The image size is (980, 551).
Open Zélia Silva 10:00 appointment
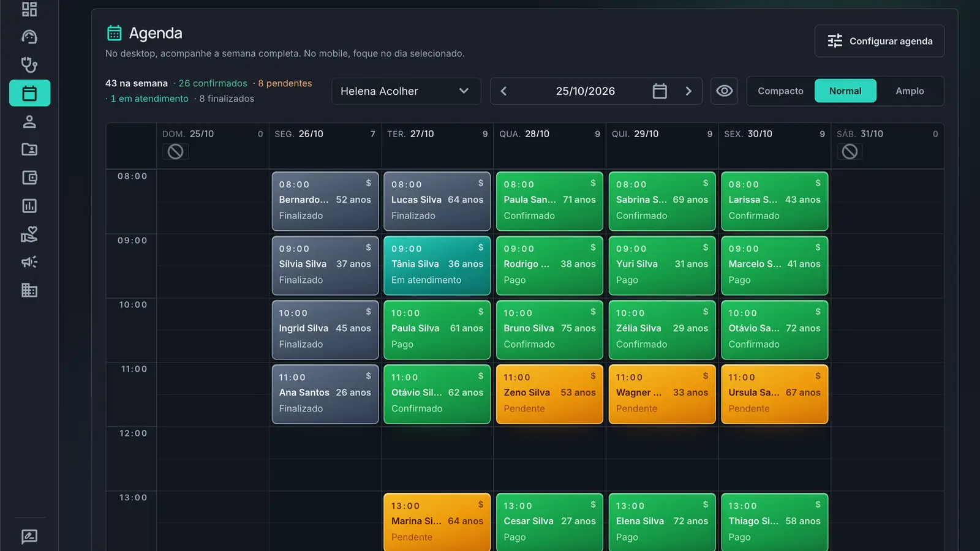point(662,330)
